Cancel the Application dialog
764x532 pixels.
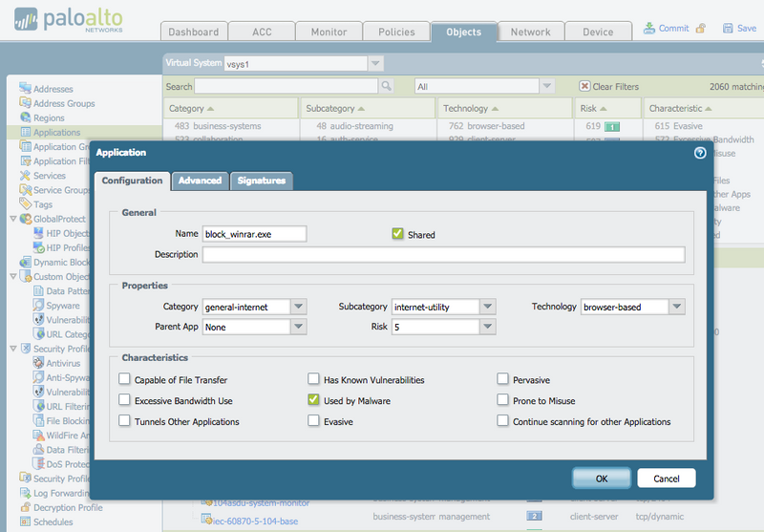[666, 478]
